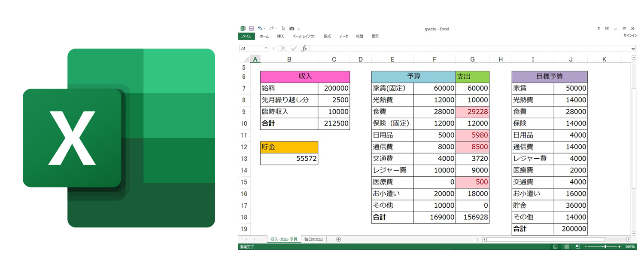
Task: Click the highlighted 29228 cell for 食費
Action: point(472,112)
